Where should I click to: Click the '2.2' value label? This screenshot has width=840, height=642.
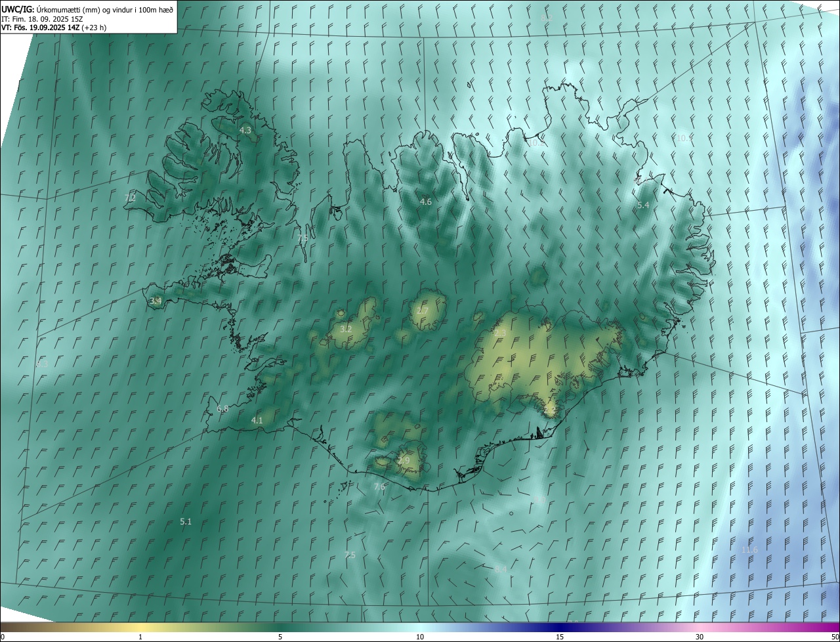(x=549, y=409)
